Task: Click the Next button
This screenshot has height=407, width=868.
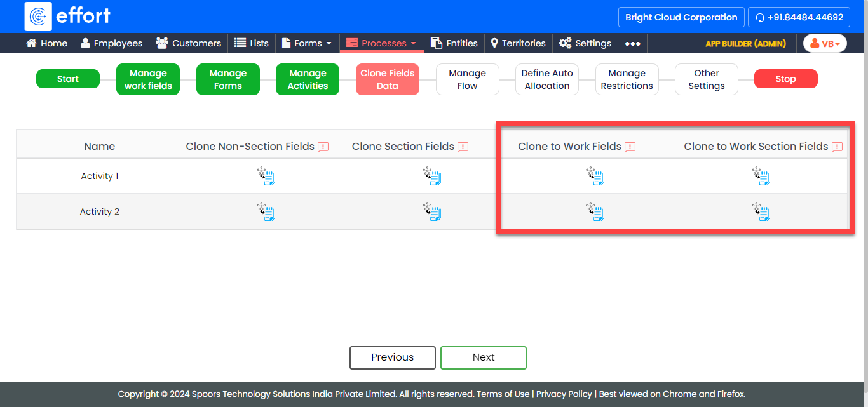Action: pyautogui.click(x=483, y=357)
